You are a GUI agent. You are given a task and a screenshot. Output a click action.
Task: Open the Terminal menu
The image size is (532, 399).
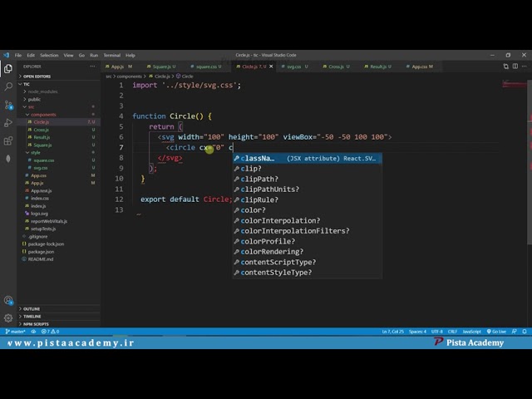coord(111,56)
